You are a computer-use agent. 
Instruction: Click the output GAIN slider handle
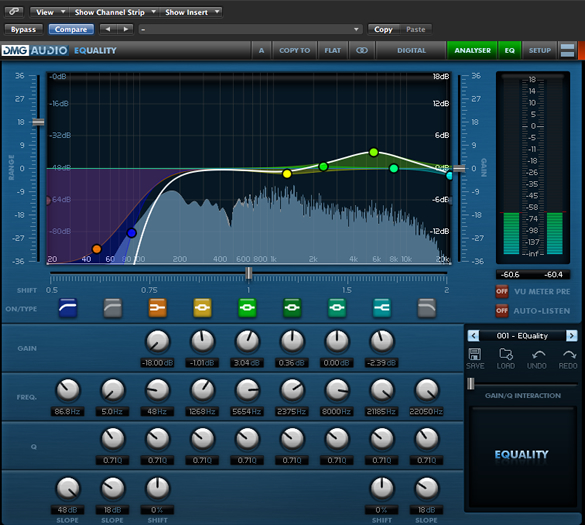459,169
